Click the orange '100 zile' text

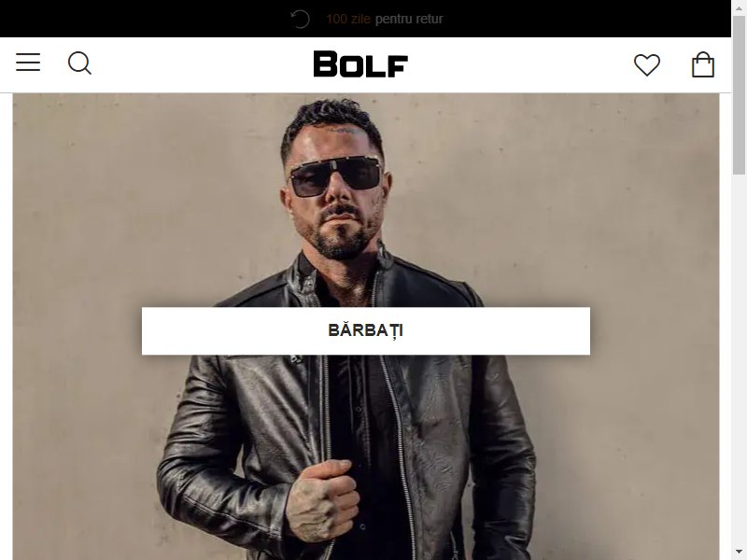tap(348, 19)
